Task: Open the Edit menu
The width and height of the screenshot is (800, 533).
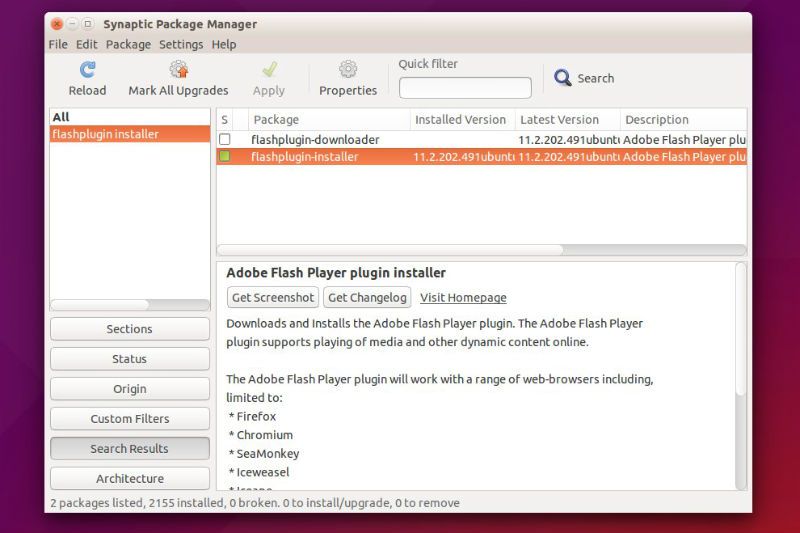Action: (86, 44)
